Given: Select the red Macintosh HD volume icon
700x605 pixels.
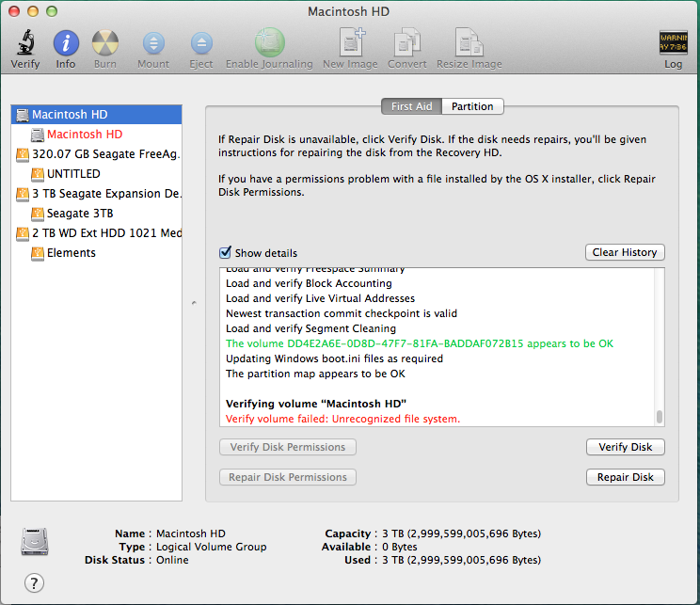Looking at the screenshot, I should [38, 135].
